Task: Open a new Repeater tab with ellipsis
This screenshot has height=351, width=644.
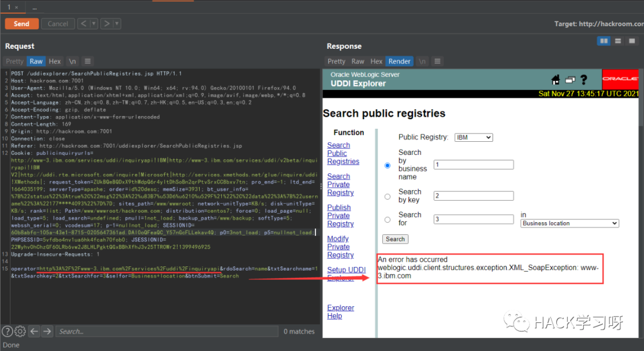Action: click(35, 7)
